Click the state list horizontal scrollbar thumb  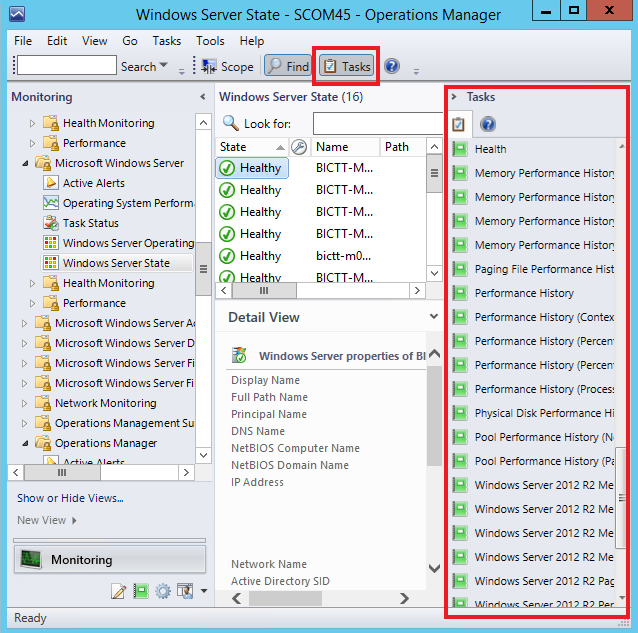coord(264,290)
